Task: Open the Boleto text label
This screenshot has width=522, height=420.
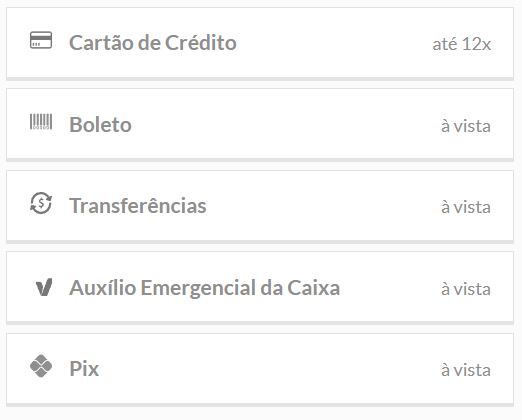Action: coord(100,125)
